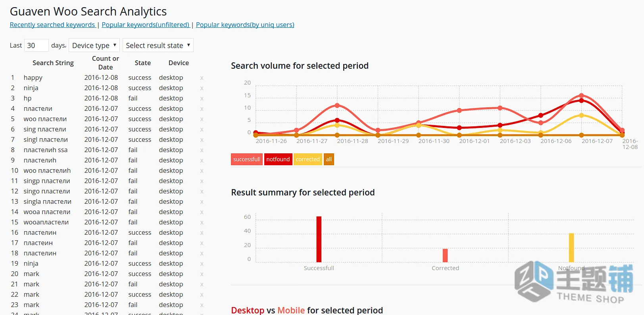644x315 pixels.
Task: Remove the 'singl пластели' row using its x
Action: 202,140
